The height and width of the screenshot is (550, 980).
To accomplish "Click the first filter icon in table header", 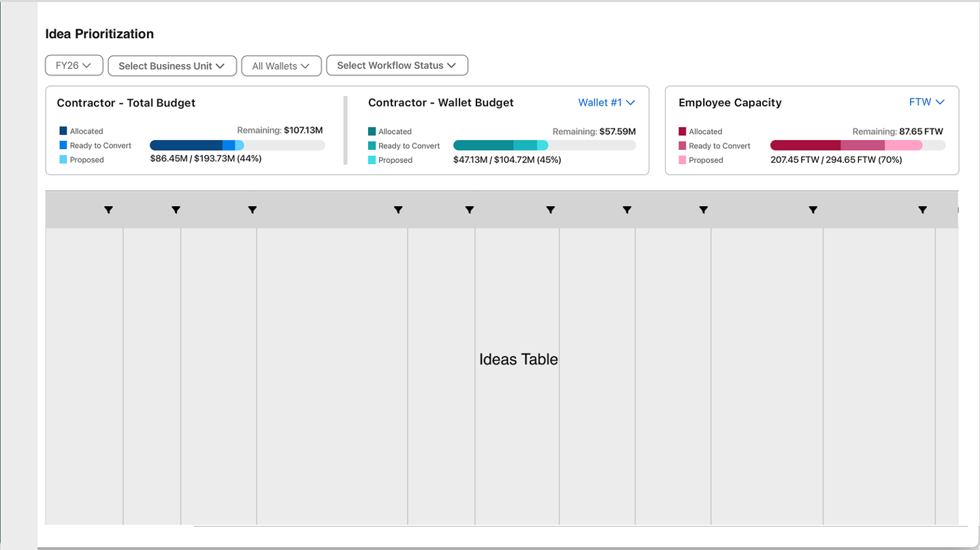I will tap(108, 210).
